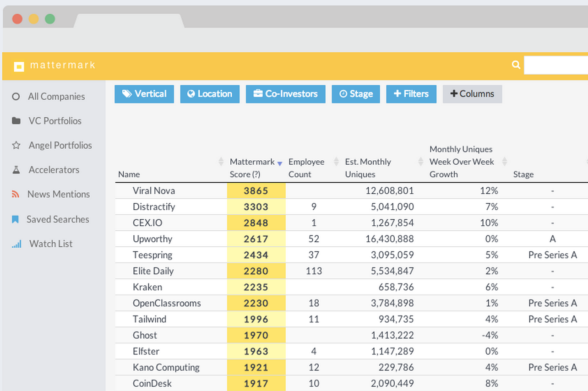The width and height of the screenshot is (588, 391).
Task: Sort by the Mattermark Score column header
Action: (252, 168)
